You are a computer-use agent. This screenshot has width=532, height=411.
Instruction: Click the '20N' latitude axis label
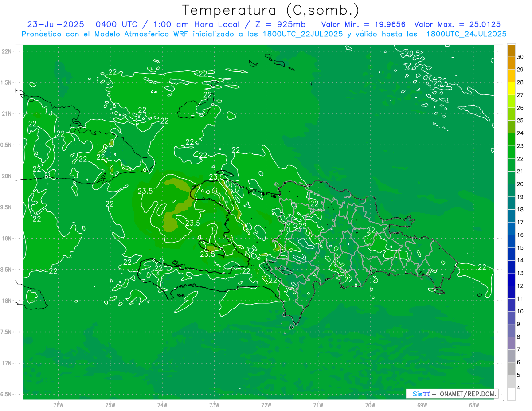7,176
